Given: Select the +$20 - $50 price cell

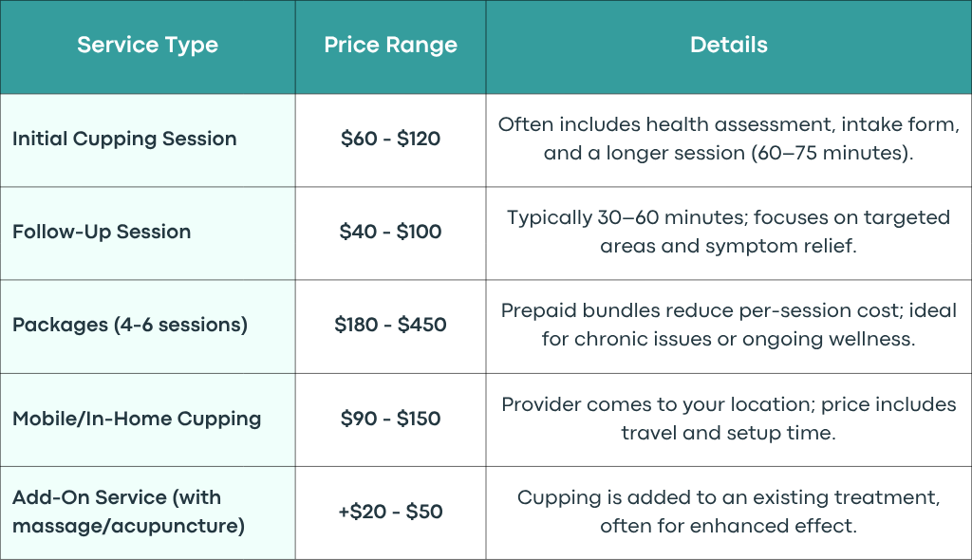Looking at the screenshot, I should pos(390,512).
